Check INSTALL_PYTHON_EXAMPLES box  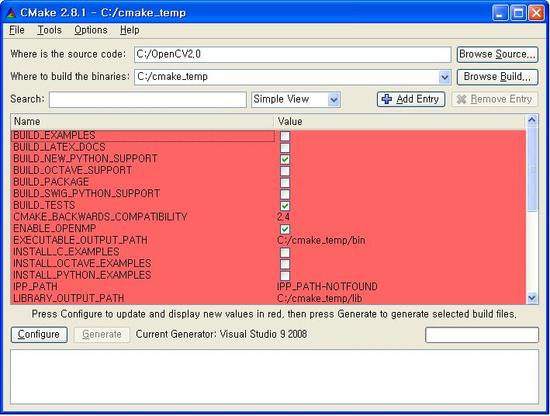pyautogui.click(x=285, y=276)
